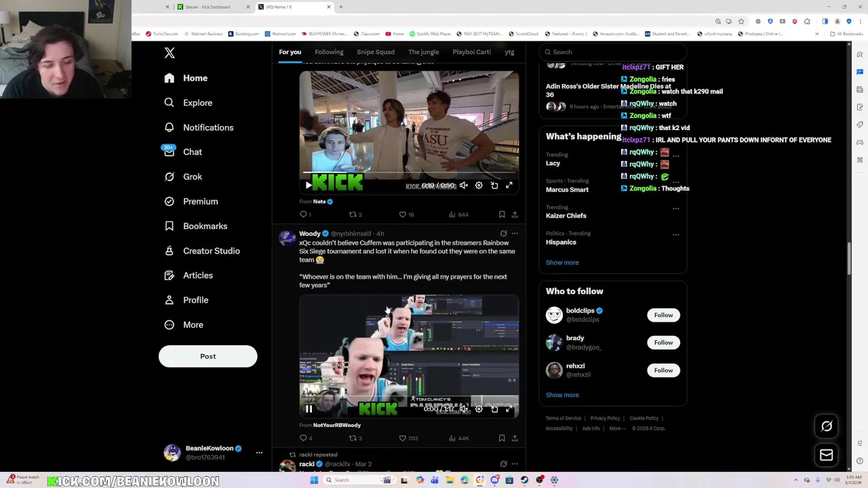The height and width of the screenshot is (488, 868).
Task: Share the Nats video post
Action: click(515, 214)
